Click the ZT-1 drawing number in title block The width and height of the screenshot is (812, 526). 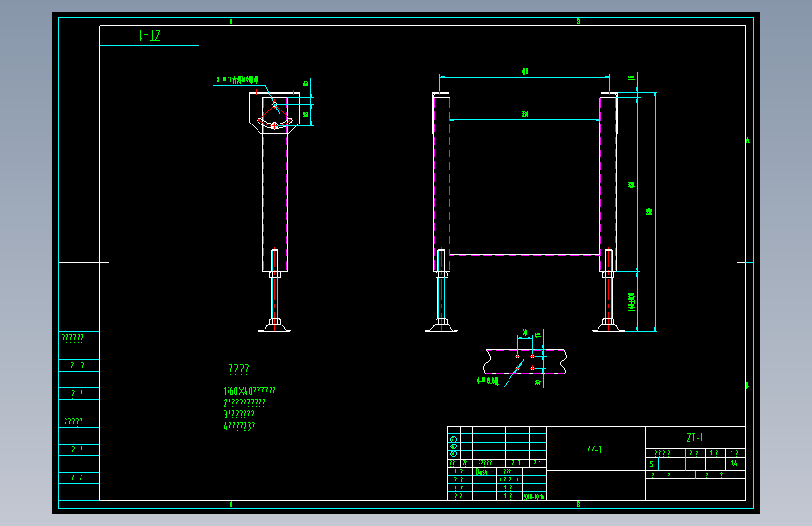pyautogui.click(x=695, y=437)
